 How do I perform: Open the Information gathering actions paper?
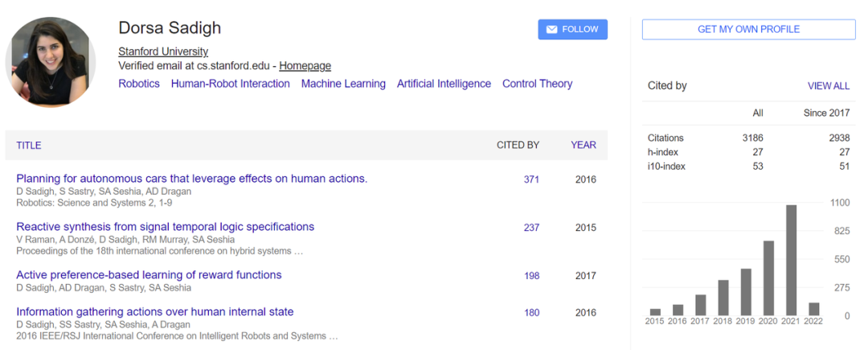pyautogui.click(x=154, y=311)
